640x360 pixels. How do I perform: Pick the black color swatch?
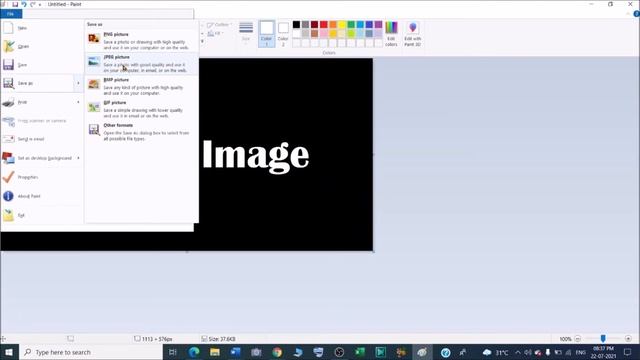point(296,24)
